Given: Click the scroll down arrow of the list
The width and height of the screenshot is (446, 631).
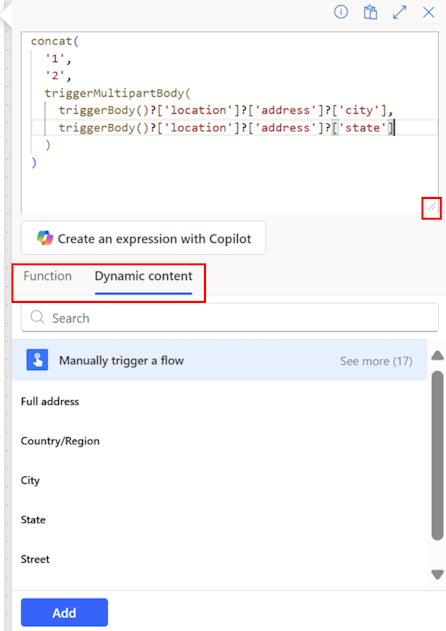Looking at the screenshot, I should click(x=437, y=574).
